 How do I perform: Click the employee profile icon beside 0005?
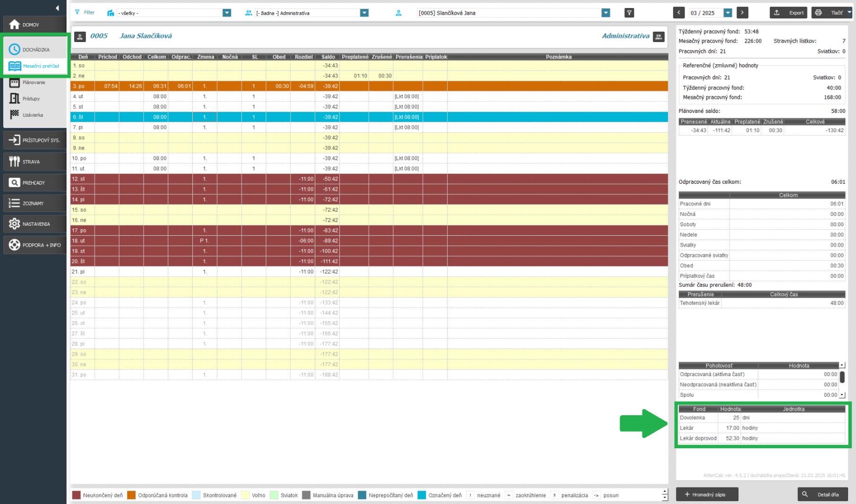(80, 36)
